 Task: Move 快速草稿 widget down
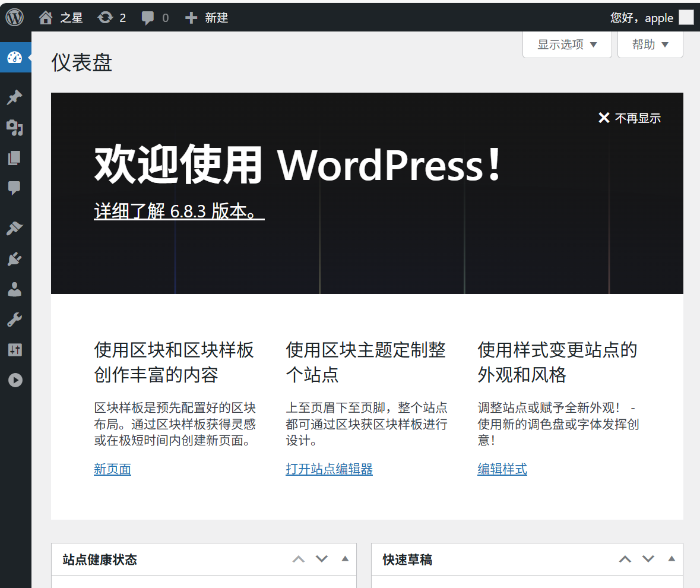coord(648,559)
